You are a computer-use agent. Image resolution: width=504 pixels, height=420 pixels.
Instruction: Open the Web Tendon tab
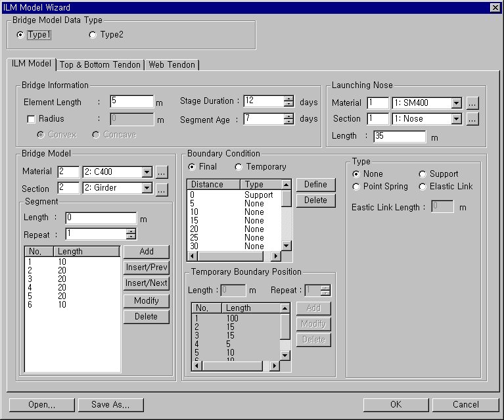coord(171,64)
